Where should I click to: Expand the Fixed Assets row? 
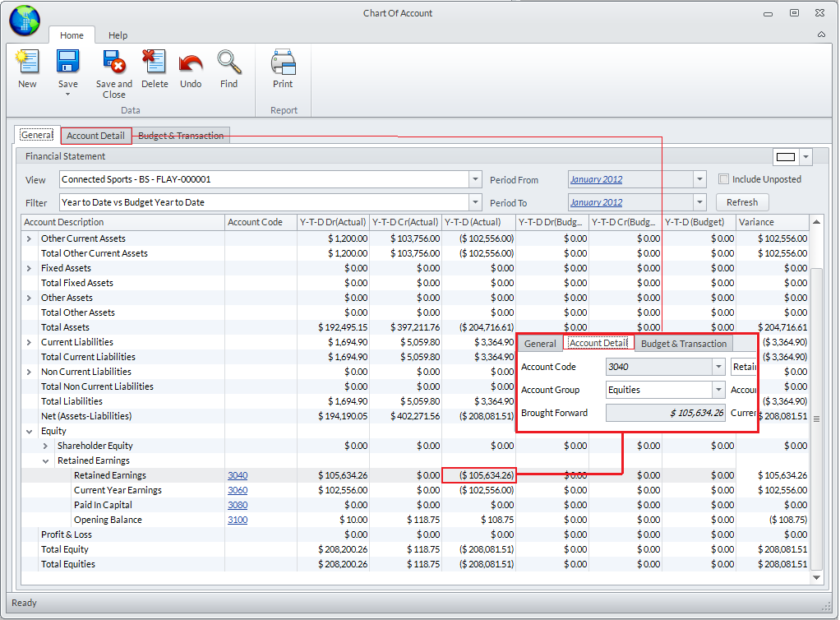30,268
